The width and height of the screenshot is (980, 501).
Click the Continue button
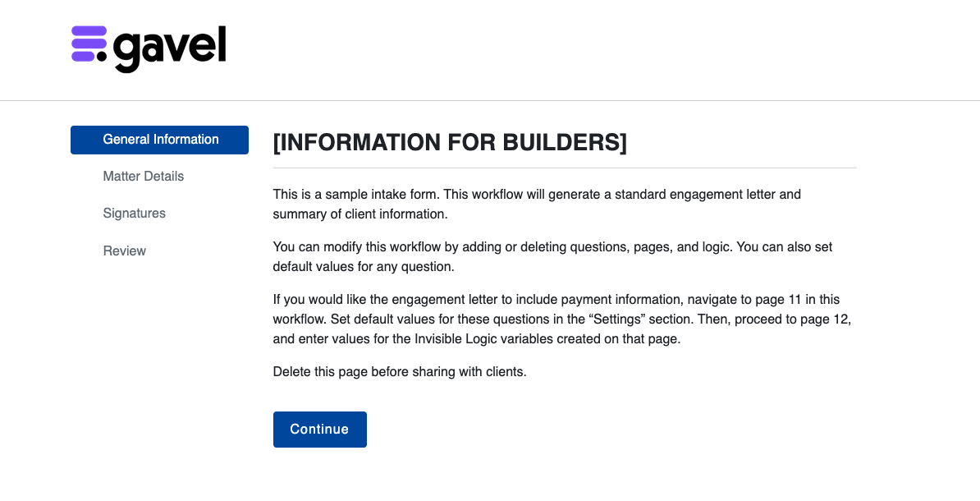[319, 429]
